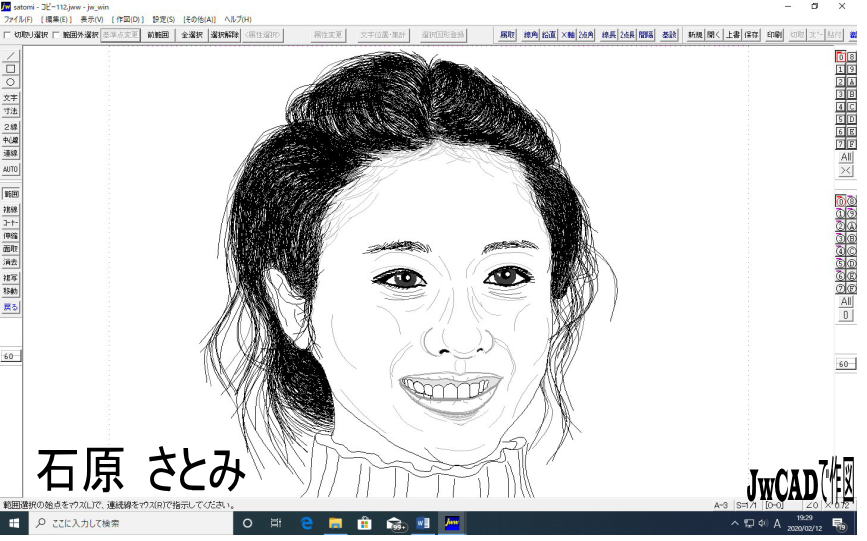Select the 中心線 center line tool
867x541 pixels.
(11, 140)
